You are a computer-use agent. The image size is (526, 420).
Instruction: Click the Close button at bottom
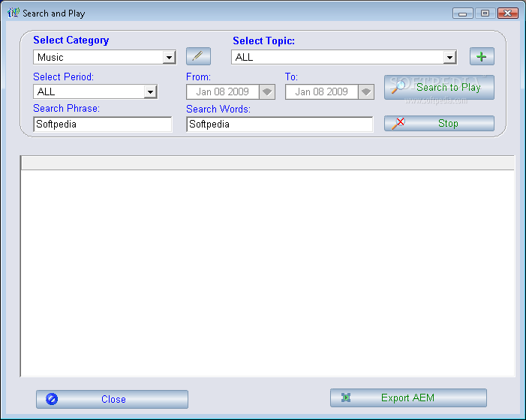pyautogui.click(x=112, y=399)
